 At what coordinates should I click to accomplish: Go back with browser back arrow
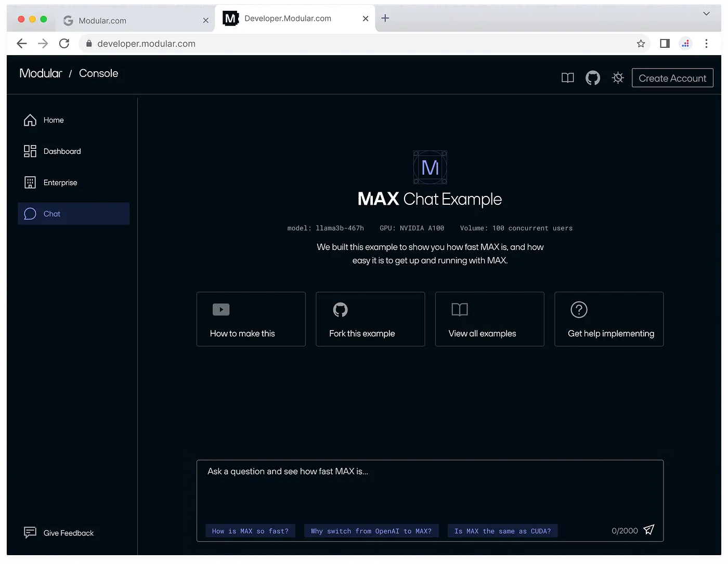click(x=21, y=44)
